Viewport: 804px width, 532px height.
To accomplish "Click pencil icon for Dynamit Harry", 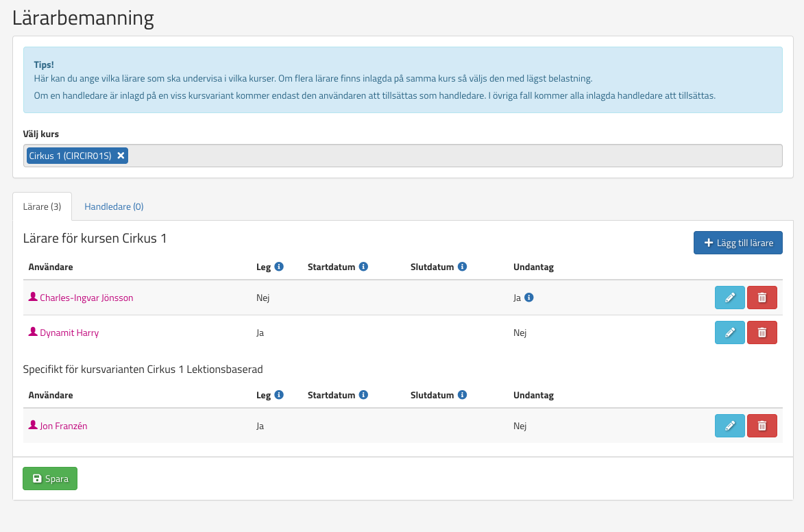I will point(729,332).
